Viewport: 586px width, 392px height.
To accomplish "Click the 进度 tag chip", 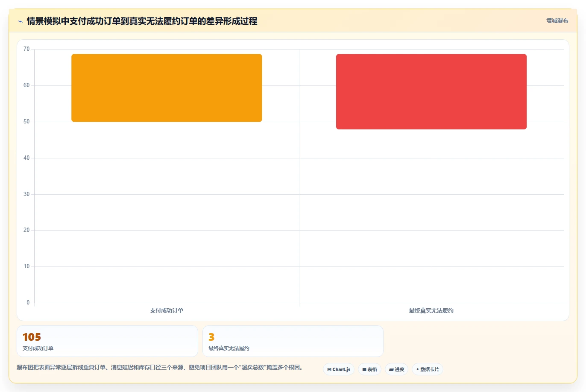I will point(397,369).
